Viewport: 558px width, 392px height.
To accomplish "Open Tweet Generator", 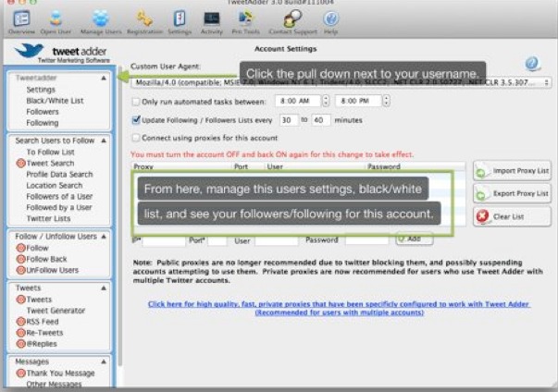I will point(56,311).
